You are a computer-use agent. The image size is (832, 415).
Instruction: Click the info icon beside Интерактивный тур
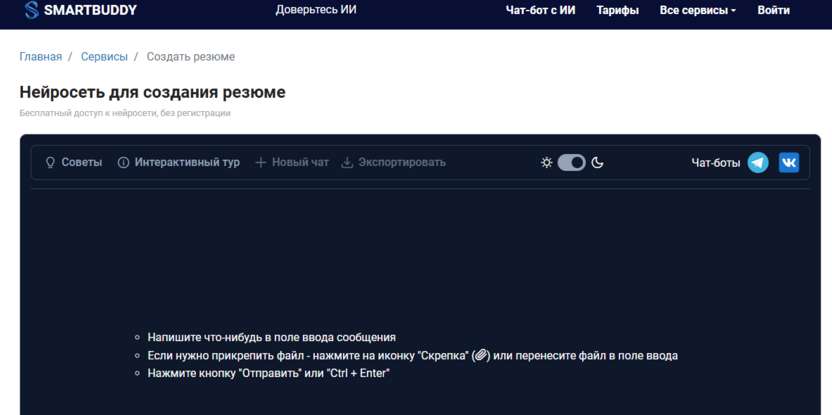coord(123,162)
